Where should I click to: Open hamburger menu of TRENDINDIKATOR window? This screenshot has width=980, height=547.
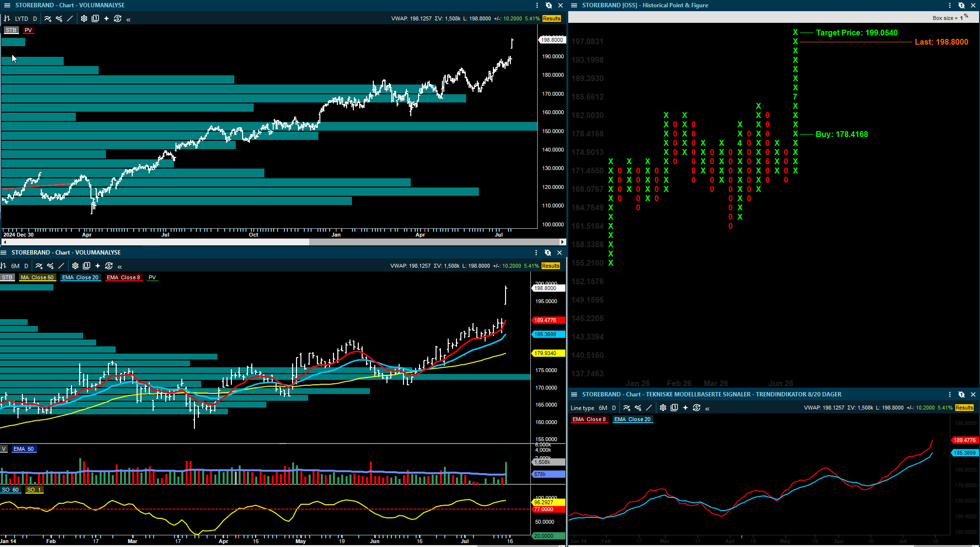point(574,394)
